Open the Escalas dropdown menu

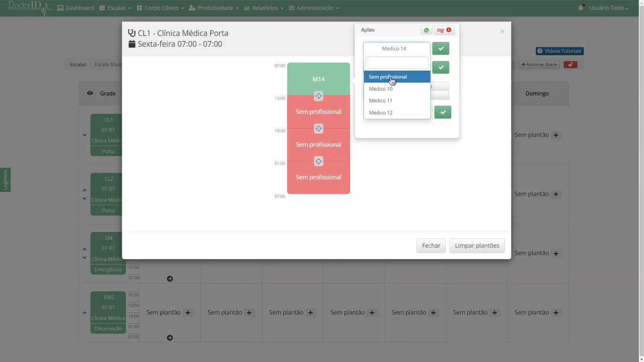[x=115, y=8]
